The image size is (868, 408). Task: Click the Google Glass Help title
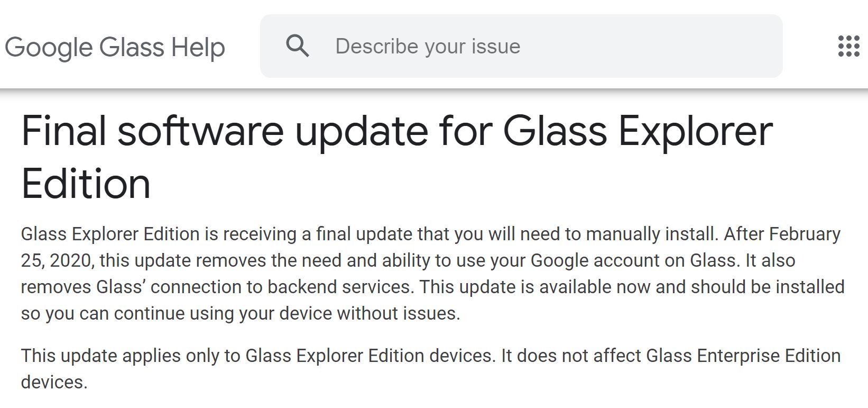coord(115,47)
